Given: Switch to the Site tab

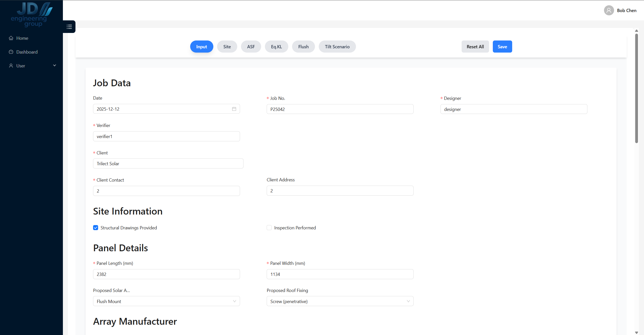Looking at the screenshot, I should (x=227, y=47).
